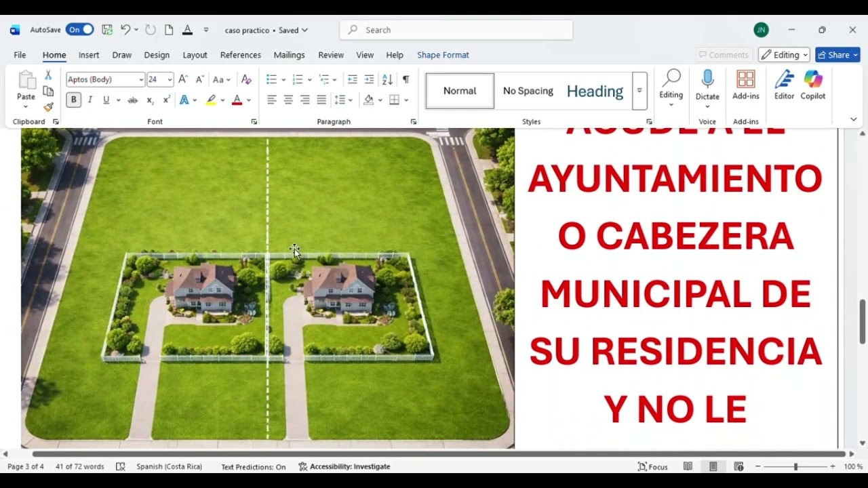Open Copilot from the ribbon
Screen dimensions: 868x488
pos(813,85)
